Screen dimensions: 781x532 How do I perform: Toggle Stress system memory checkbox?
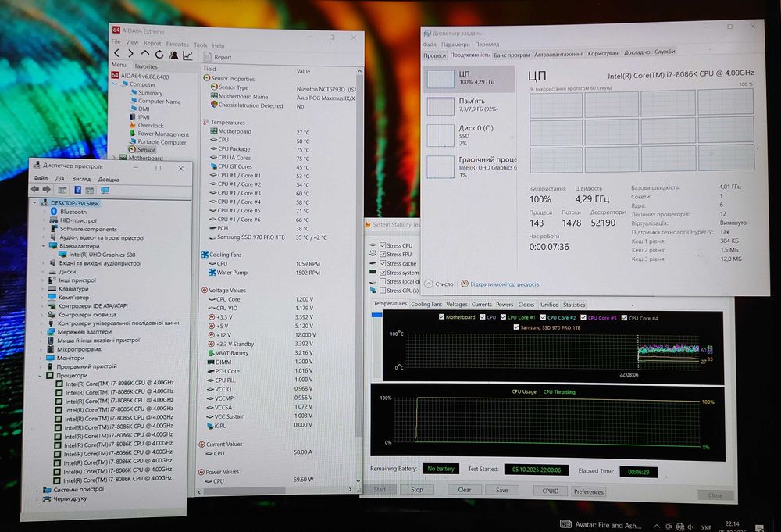(383, 273)
